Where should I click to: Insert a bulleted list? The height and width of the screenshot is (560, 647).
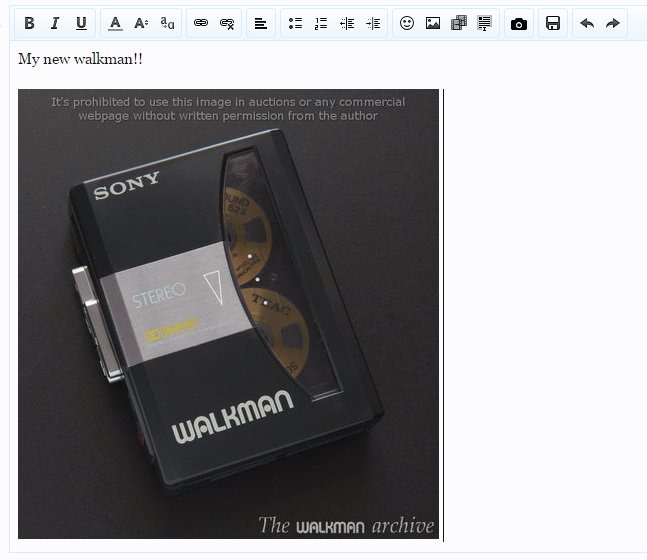295,23
